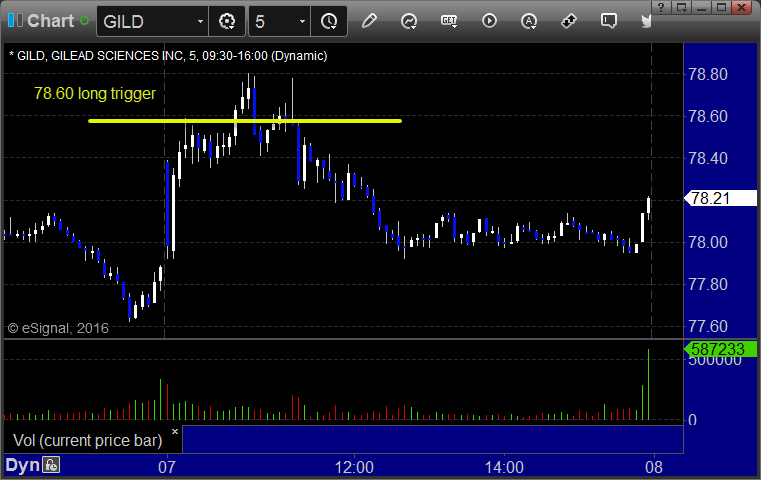Image resolution: width=761 pixels, height=480 pixels.
Task: Expand the 5 interval dropdown
Action: pyautogui.click(x=302, y=22)
